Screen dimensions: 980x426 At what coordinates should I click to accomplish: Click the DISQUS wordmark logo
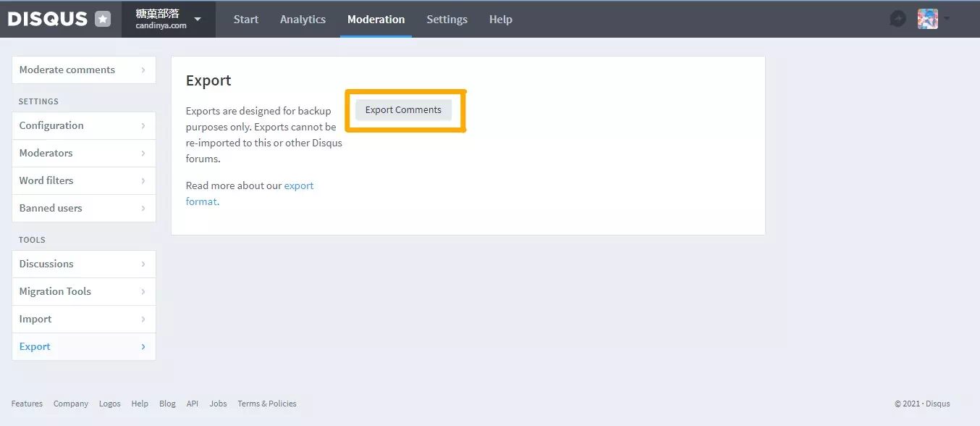48,19
